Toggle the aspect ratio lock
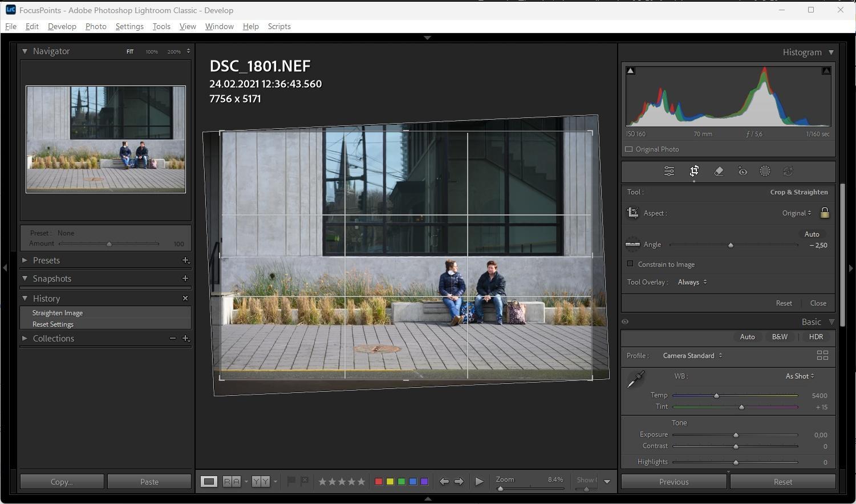Image resolution: width=856 pixels, height=504 pixels. pos(825,213)
